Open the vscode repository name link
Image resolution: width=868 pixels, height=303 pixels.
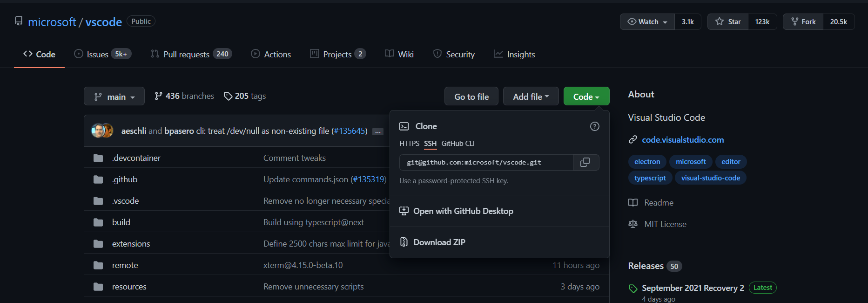[x=104, y=22]
